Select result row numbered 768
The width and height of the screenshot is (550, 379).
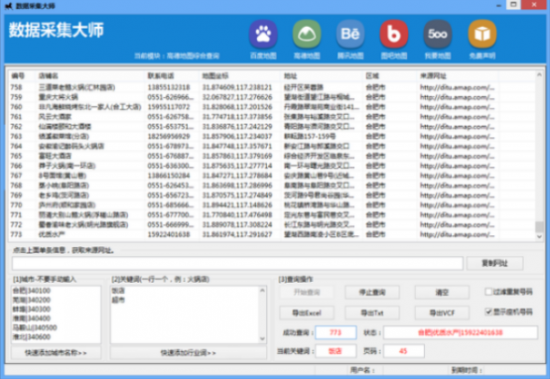(272, 185)
